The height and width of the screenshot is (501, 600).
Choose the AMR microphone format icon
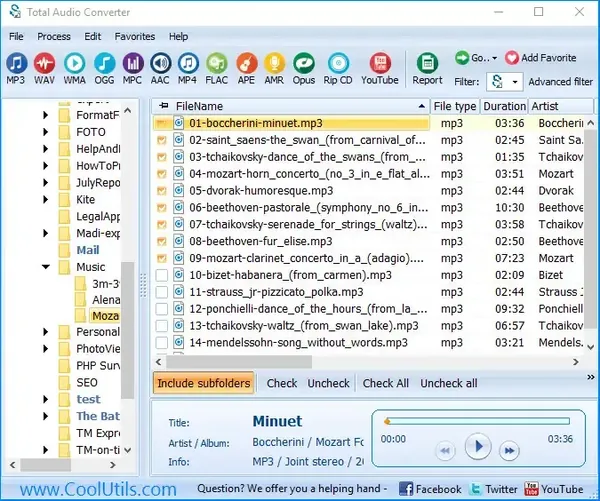click(x=274, y=63)
